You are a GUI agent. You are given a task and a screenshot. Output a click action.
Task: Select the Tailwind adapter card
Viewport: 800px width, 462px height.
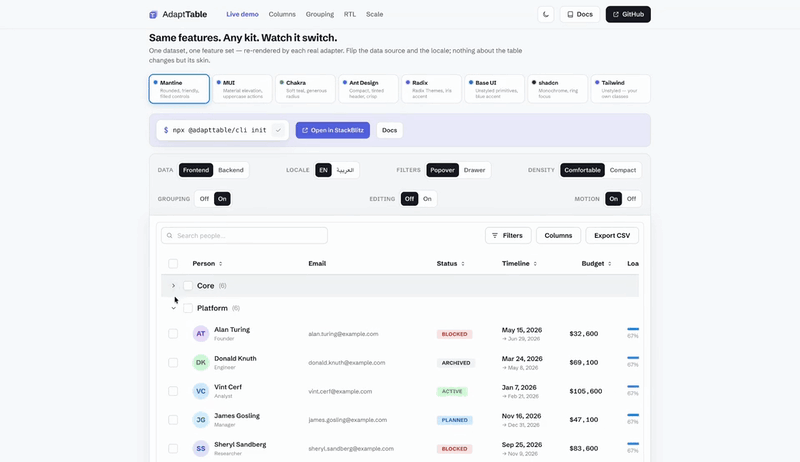tap(621, 89)
